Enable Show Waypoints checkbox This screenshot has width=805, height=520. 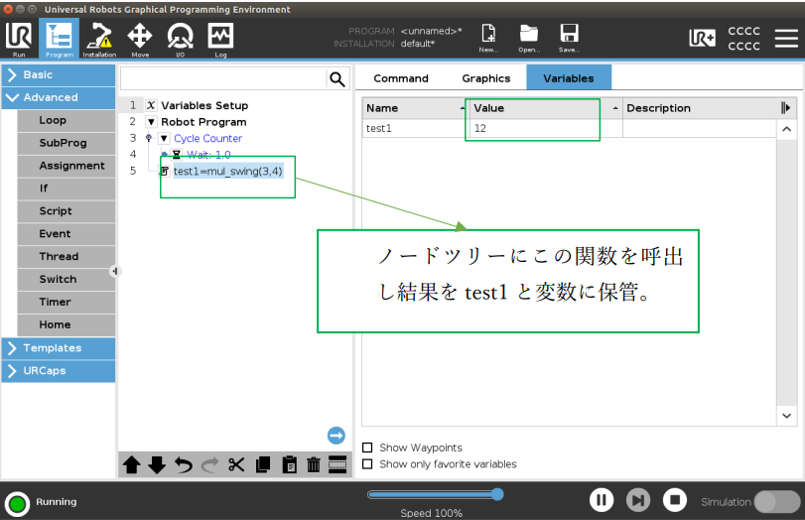click(367, 448)
